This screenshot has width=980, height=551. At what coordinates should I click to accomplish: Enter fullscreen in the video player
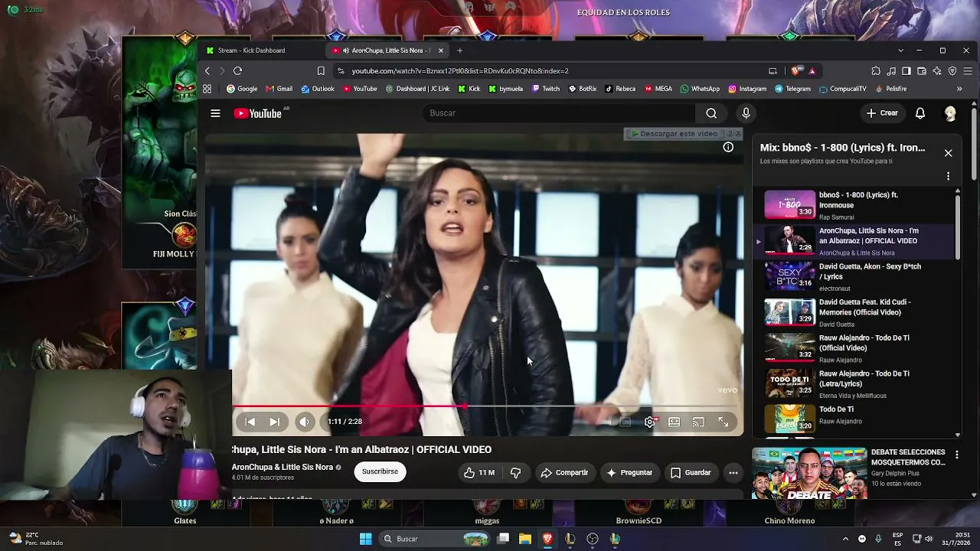(724, 422)
